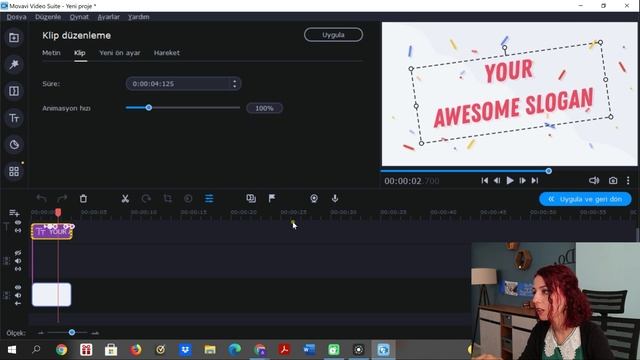Redo the last action
The image size is (640, 360).
click(62, 198)
